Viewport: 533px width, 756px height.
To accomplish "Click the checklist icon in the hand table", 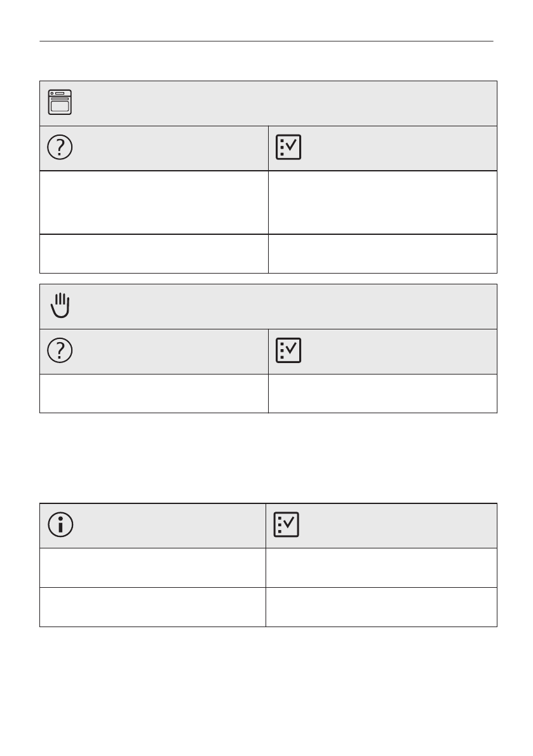I will click(x=289, y=351).
